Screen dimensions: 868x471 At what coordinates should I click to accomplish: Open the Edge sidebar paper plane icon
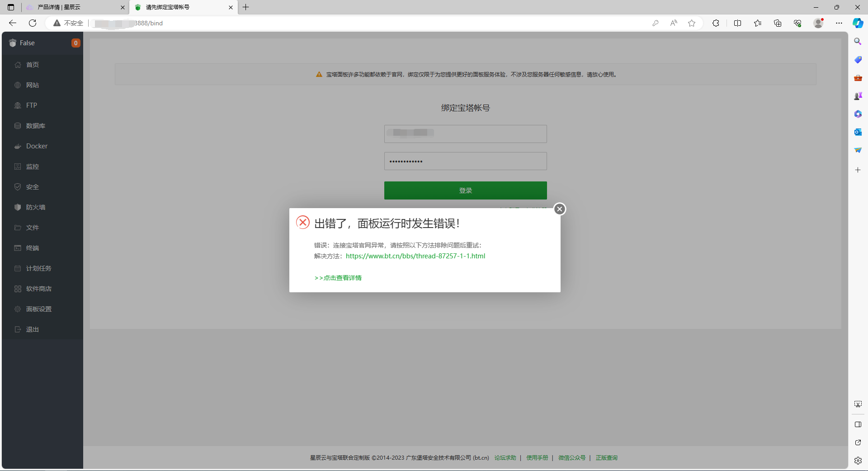(x=858, y=150)
